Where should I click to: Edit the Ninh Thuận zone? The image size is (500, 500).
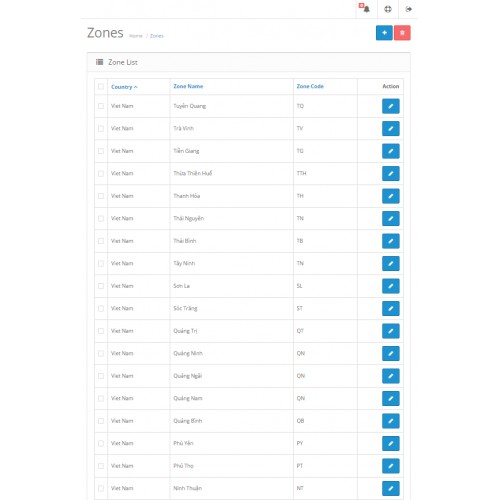click(x=390, y=488)
